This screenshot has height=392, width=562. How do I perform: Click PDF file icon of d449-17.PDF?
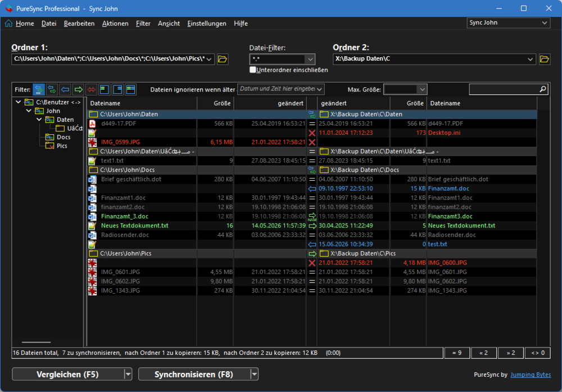coord(93,124)
